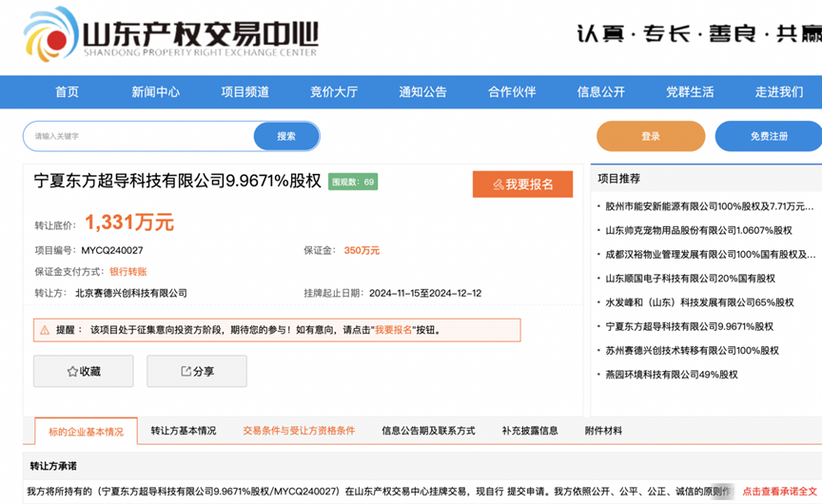Image resolution: width=822 pixels, height=504 pixels.
Task: Click the orange 登录 button
Action: pyautogui.click(x=651, y=136)
